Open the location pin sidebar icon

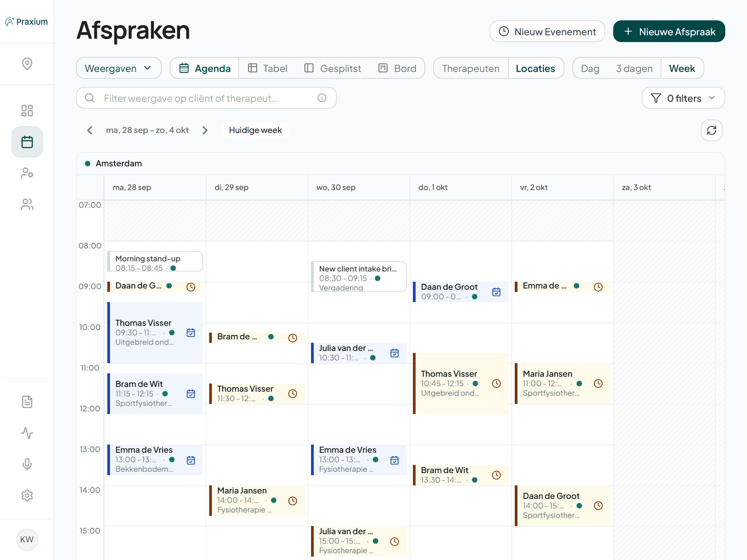(x=27, y=64)
